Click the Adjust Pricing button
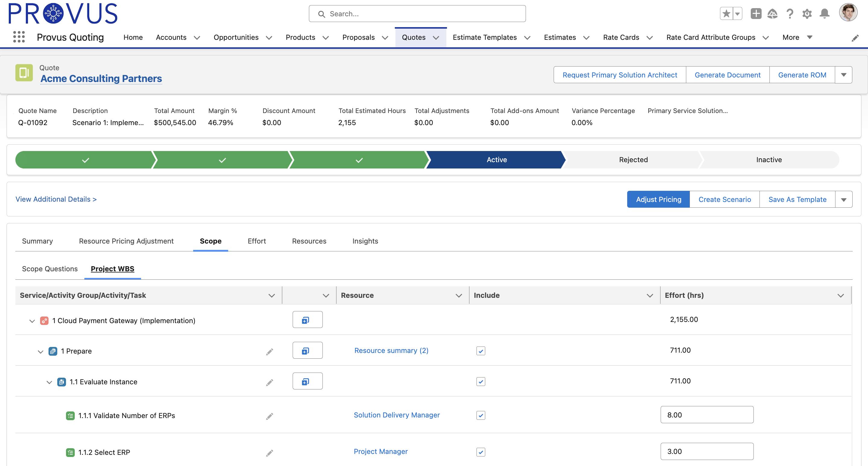Screen dimensions: 868x466 pyautogui.click(x=658, y=199)
